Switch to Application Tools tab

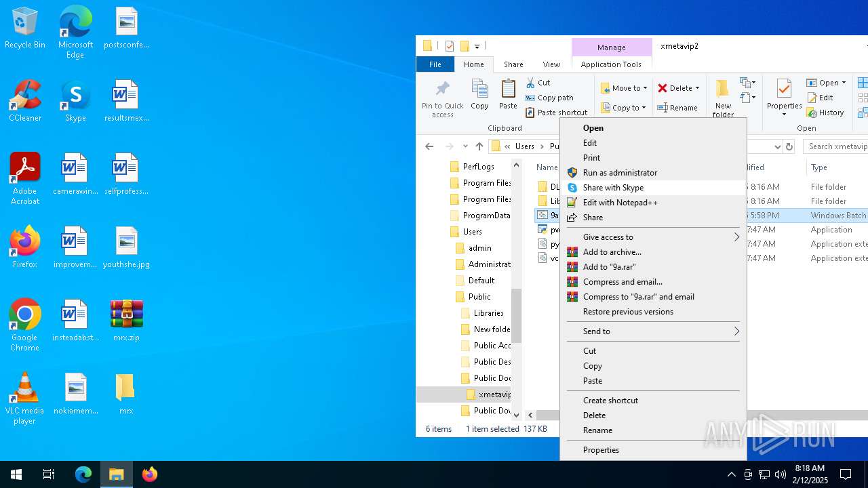click(611, 64)
